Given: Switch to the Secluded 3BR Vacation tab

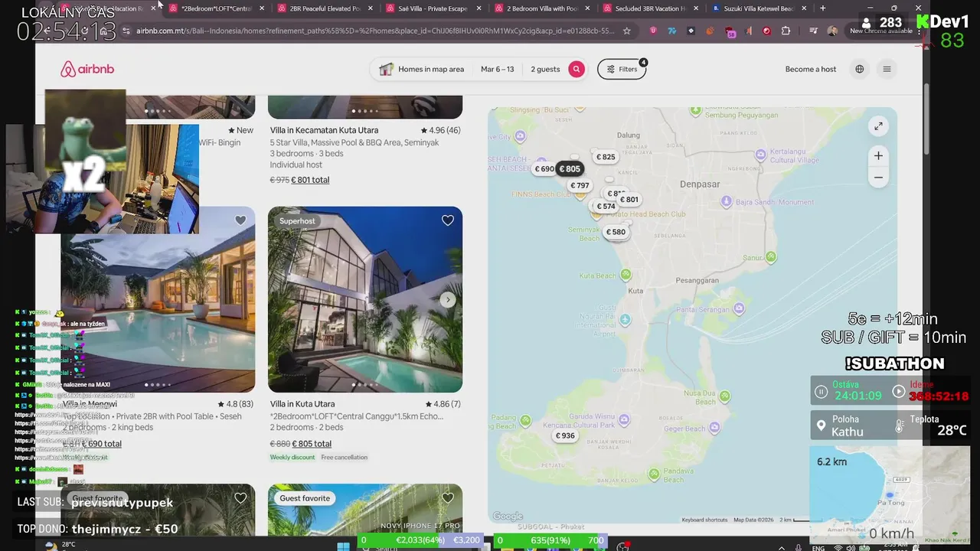Looking at the screenshot, I should coord(650,8).
